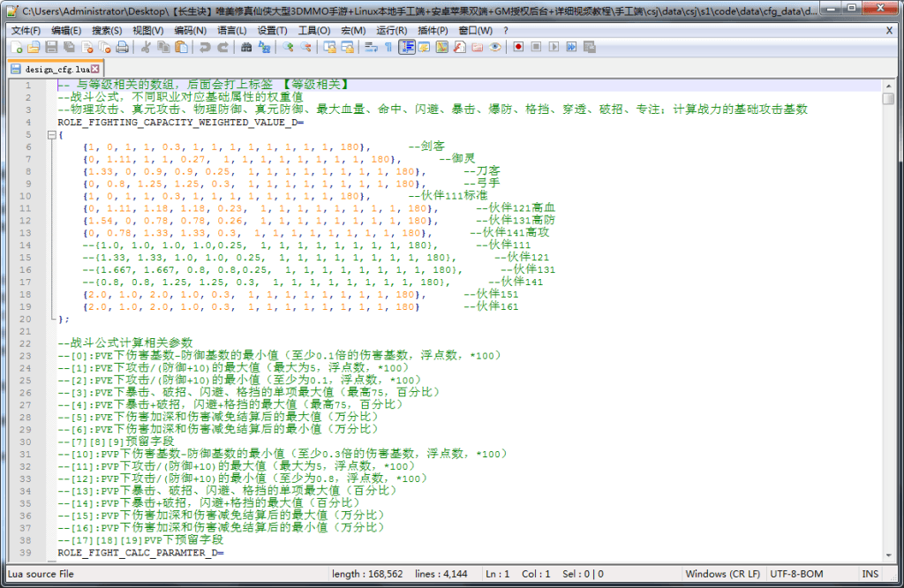
Task: Click the Record Macro red dot icon
Action: click(518, 47)
